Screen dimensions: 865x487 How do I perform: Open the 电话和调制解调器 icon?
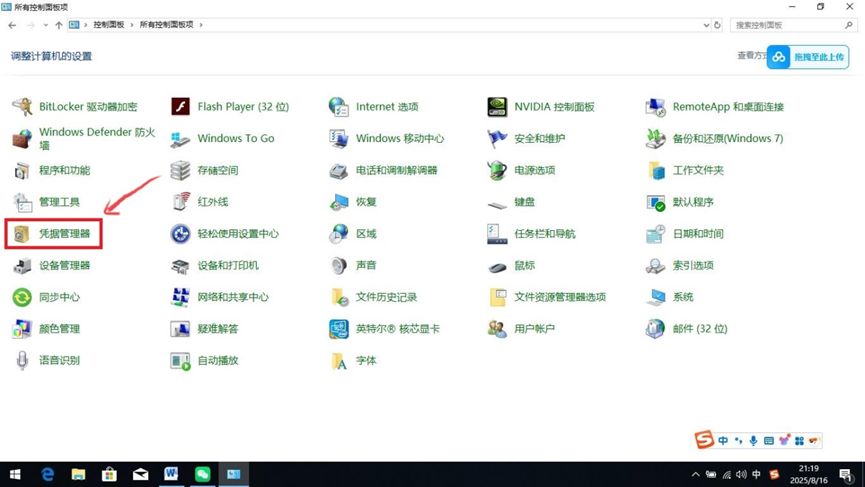tap(338, 170)
